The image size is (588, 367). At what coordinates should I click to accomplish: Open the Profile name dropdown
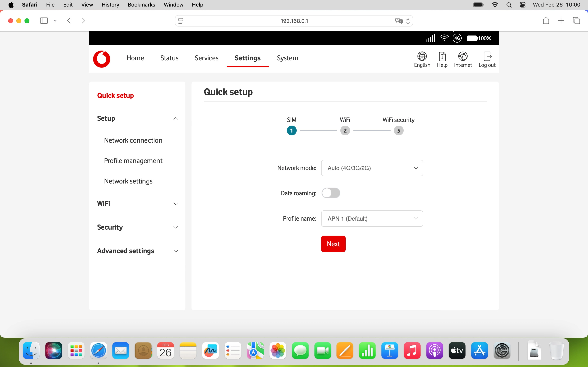[x=372, y=218]
